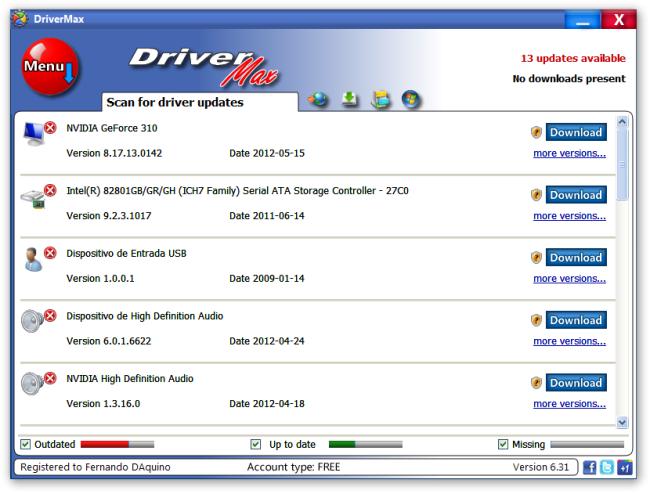Download the Dispositivo de Entrada USB driver

(x=576, y=257)
